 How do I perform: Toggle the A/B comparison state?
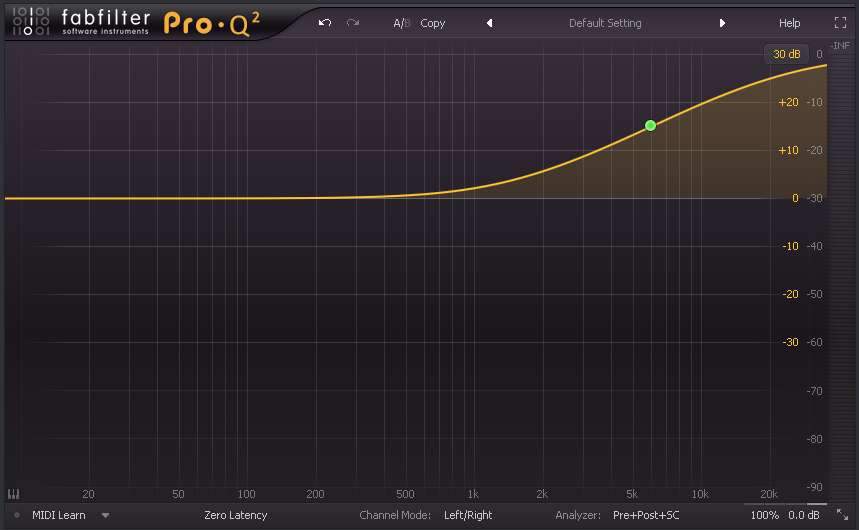(401, 23)
